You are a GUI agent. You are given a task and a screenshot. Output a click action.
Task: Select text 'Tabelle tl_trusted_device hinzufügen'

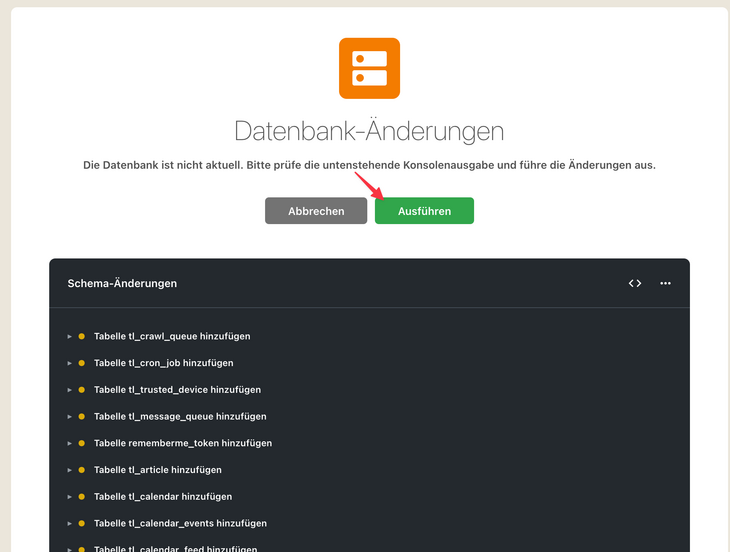[x=177, y=390]
